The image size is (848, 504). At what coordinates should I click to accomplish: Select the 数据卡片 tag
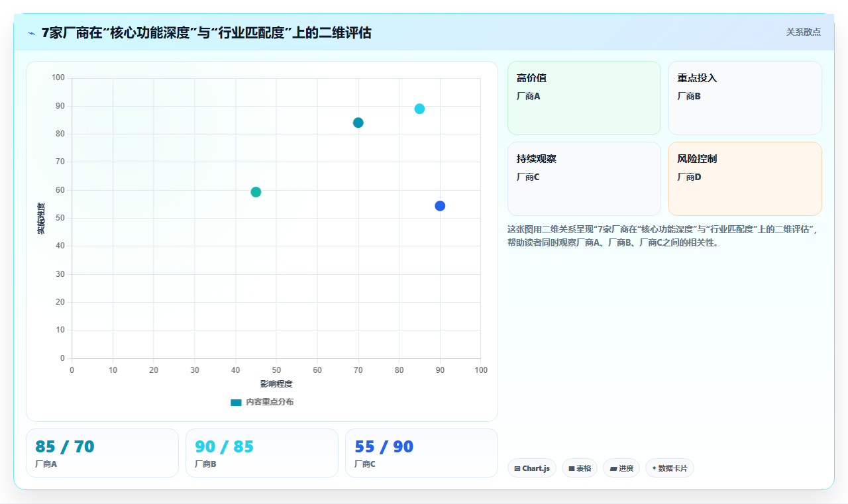point(670,468)
